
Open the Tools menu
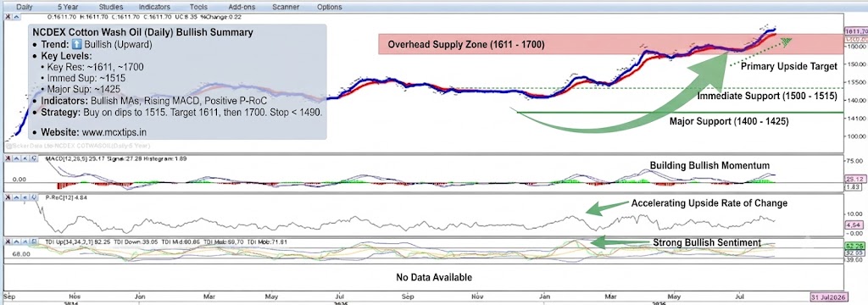[198, 7]
